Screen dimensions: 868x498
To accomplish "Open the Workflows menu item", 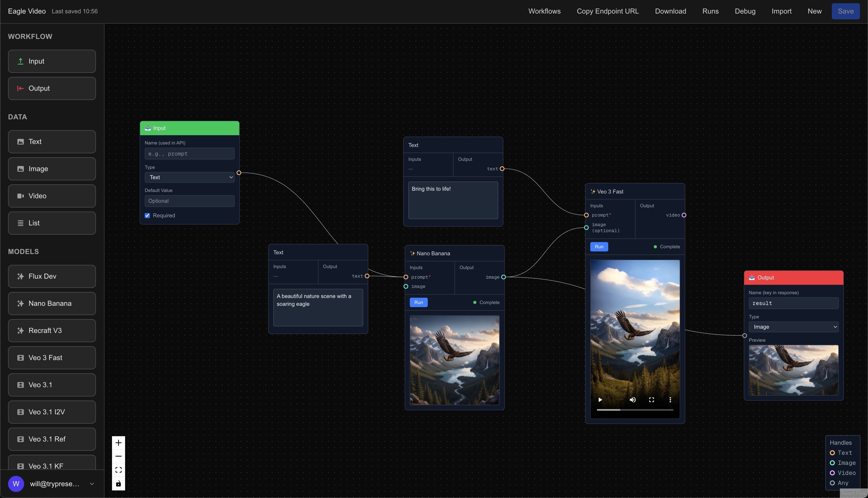I will point(544,11).
